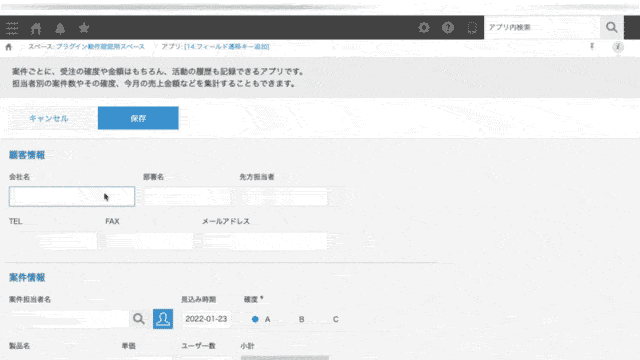Click the 案件情報 section heading

coord(27,278)
